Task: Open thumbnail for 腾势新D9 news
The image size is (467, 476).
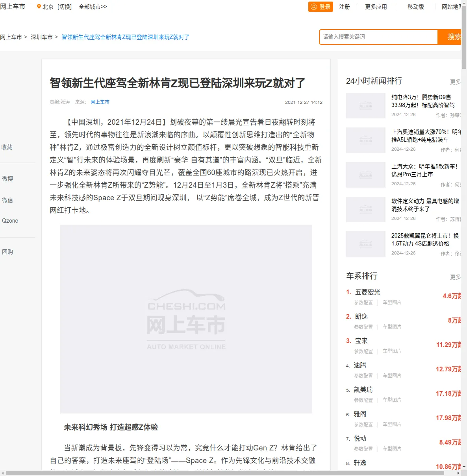Action: (x=366, y=105)
